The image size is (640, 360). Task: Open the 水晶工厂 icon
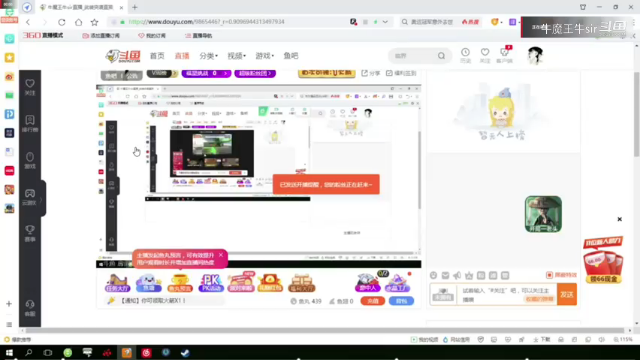(x=398, y=282)
